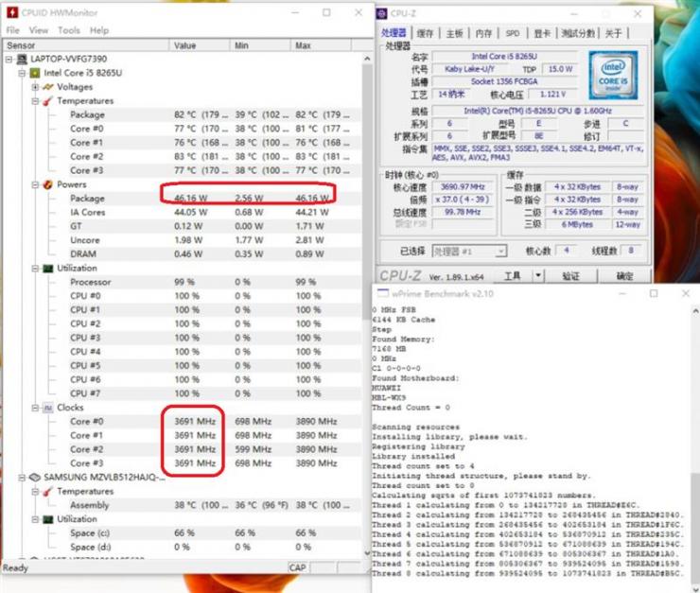Screen dimensions: 700x593
Task: Switch to the 显卡 tab in CPU-Z
Action: point(542,33)
